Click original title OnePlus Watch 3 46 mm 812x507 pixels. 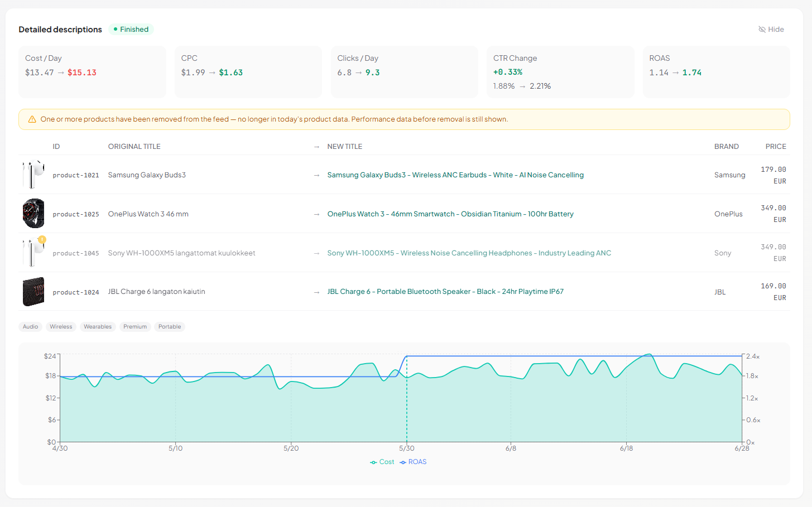148,214
